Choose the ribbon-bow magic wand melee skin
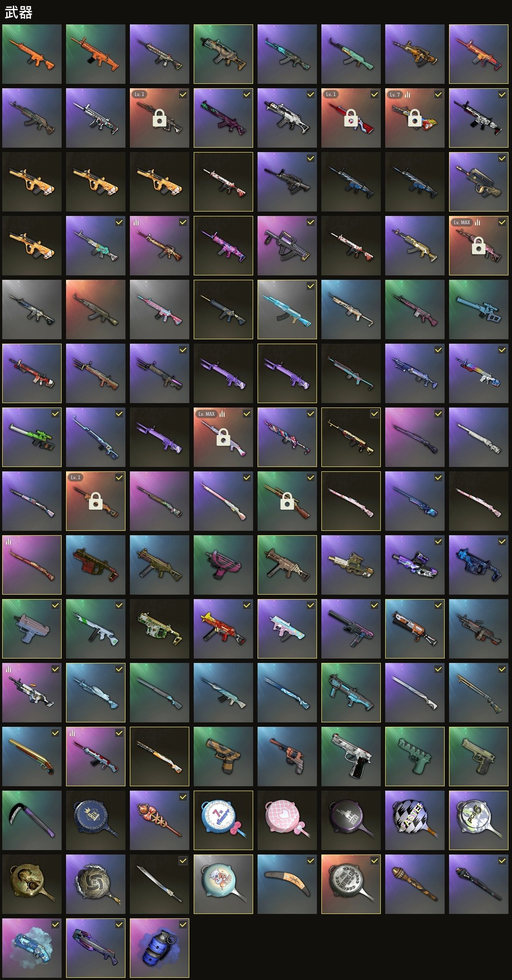The image size is (512, 980). 160,820
